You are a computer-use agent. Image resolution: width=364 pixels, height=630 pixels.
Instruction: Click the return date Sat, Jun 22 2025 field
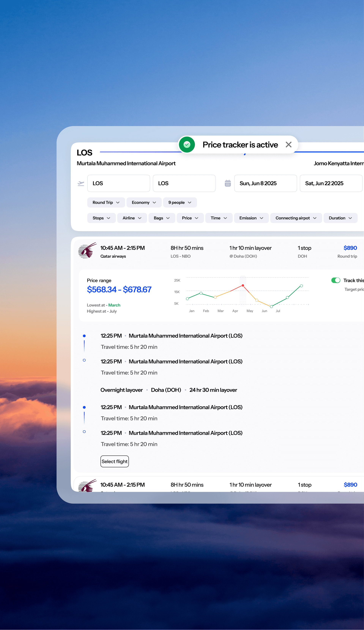[331, 183]
